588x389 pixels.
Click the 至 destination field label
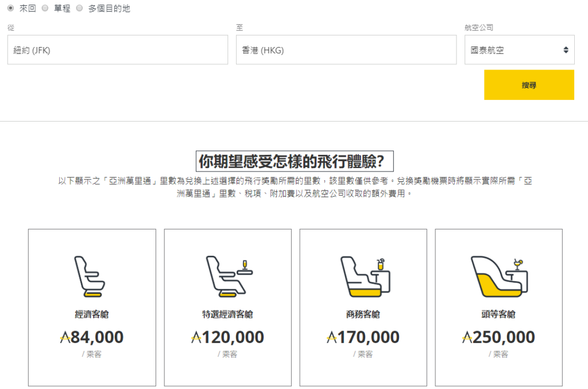[239, 28]
